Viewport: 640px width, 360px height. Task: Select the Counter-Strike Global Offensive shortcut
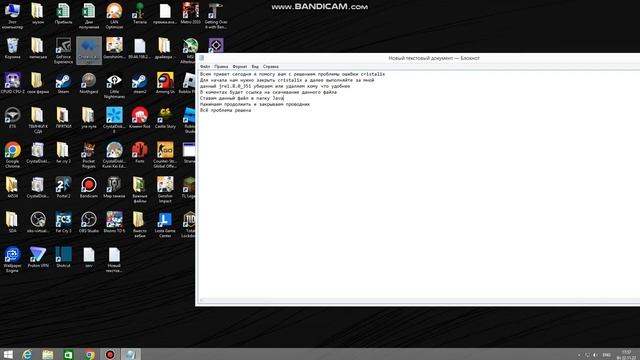(165, 155)
